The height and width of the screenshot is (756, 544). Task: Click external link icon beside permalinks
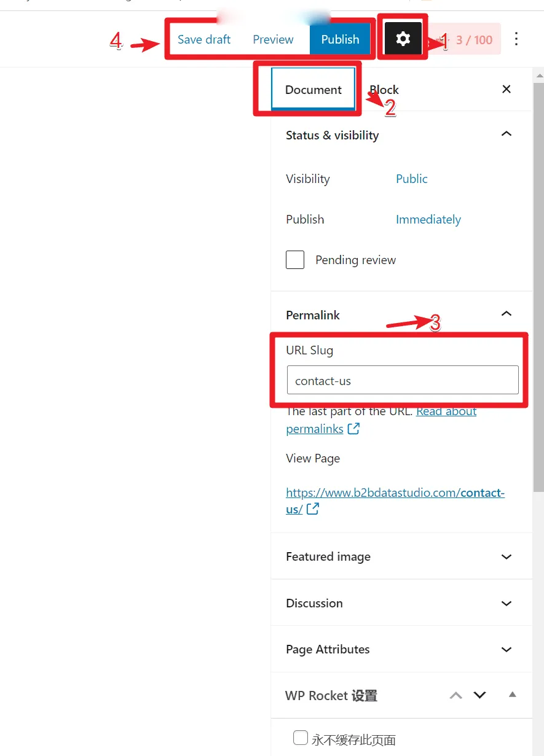click(353, 429)
